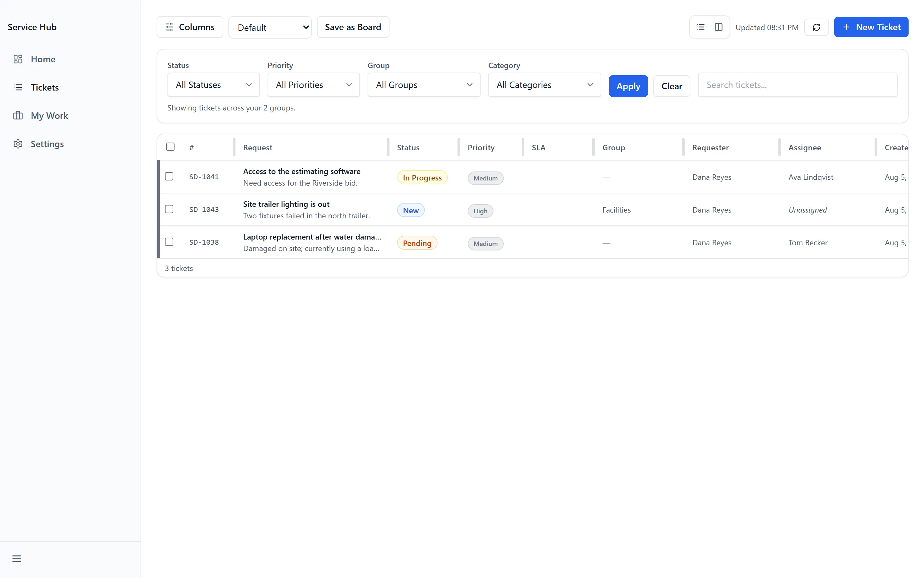Open 'Laptop replacement after water dama...' ticket
The image size is (924, 578).
[312, 237]
